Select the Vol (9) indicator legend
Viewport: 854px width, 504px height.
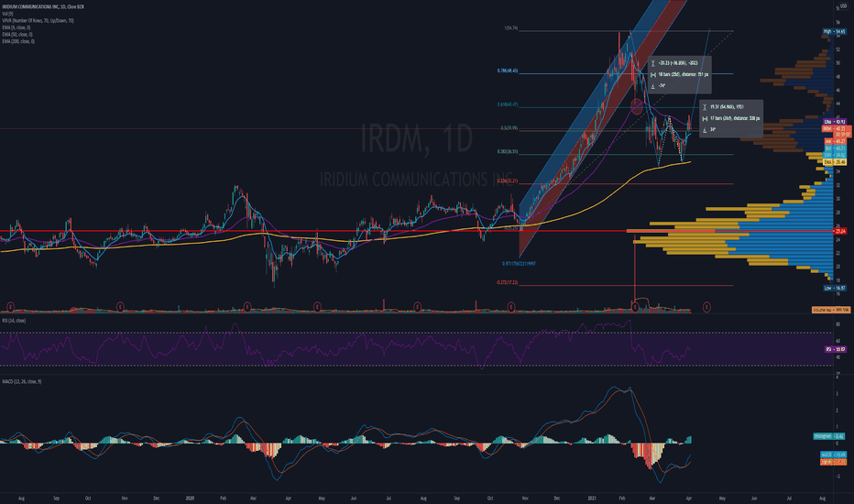(7, 14)
